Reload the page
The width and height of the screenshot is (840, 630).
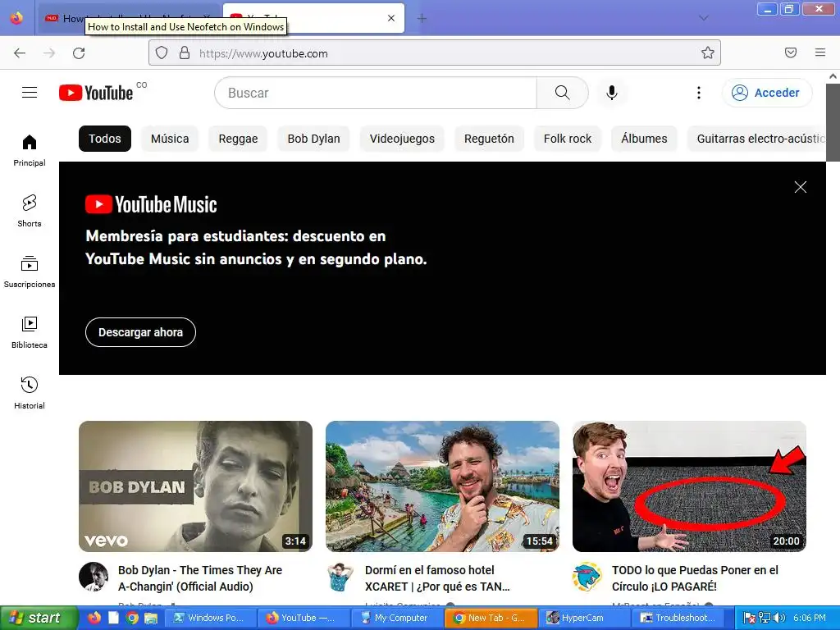[79, 53]
